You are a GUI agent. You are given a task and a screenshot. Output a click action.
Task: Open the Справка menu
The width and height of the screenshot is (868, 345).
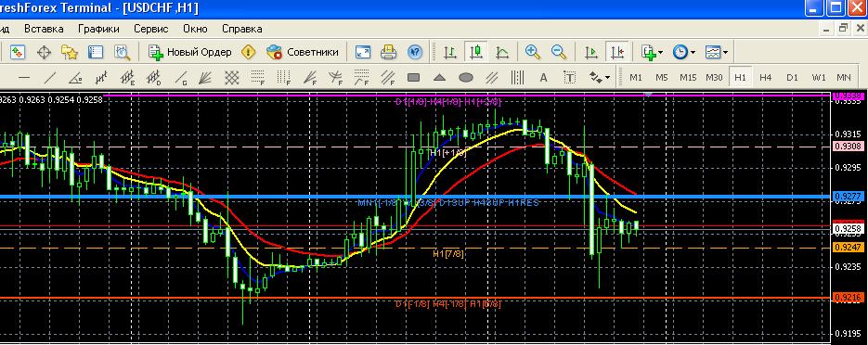point(242,29)
